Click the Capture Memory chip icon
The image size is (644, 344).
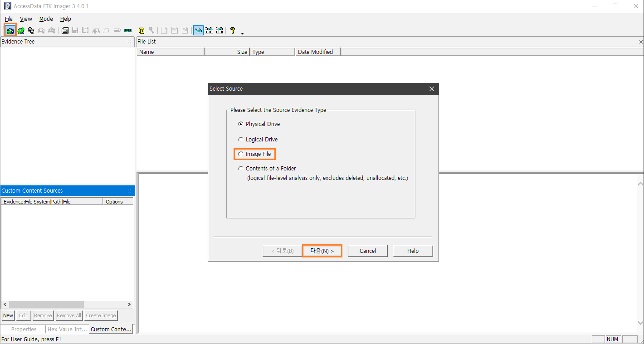coord(128,30)
